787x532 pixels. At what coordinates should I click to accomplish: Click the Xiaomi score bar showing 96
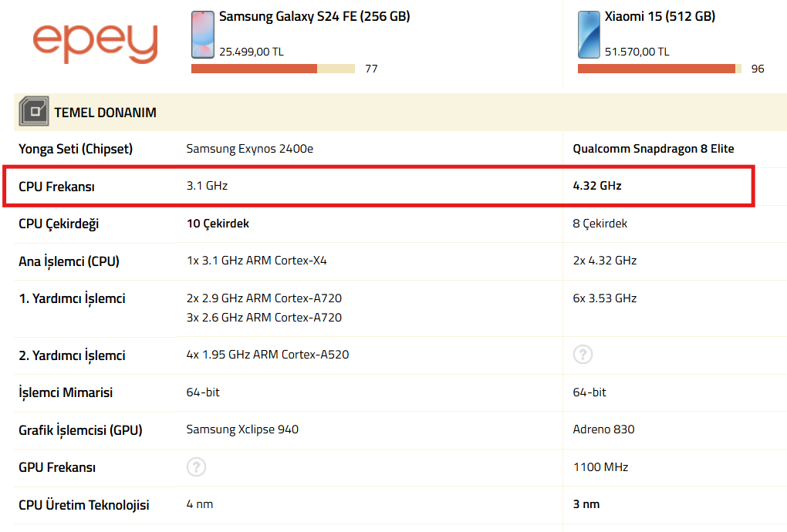[660, 69]
